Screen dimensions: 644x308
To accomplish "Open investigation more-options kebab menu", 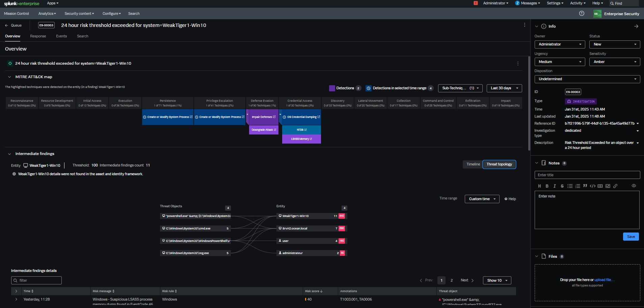I will point(525,25).
